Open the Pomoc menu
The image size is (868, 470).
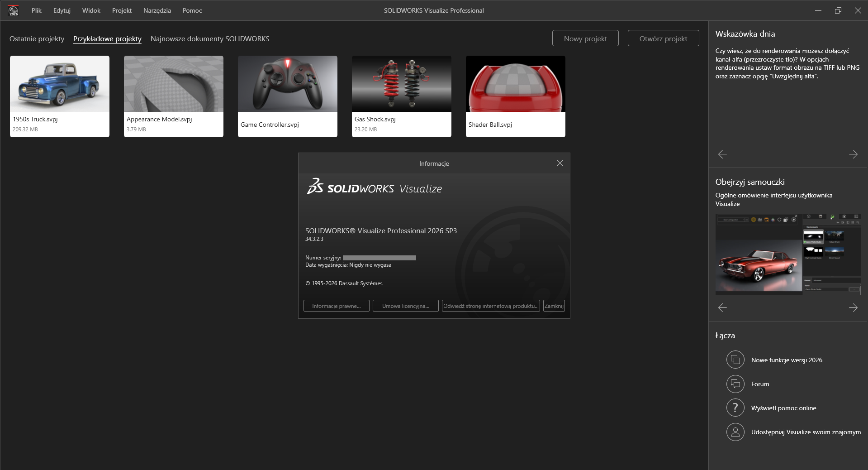pyautogui.click(x=192, y=10)
